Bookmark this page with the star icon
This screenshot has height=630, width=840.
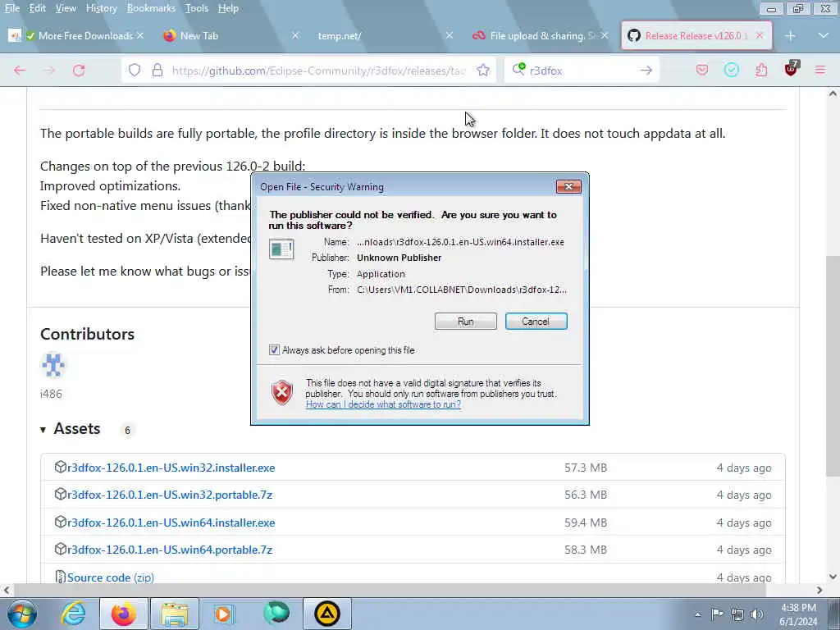point(483,71)
